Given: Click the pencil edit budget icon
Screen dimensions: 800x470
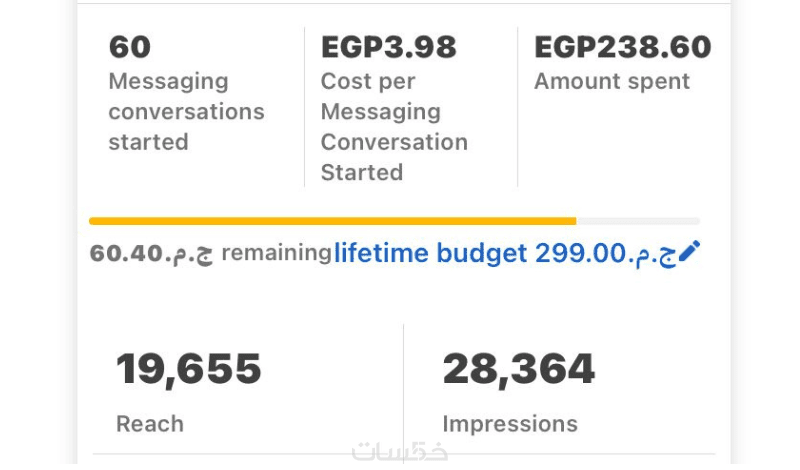Looking at the screenshot, I should [690, 253].
